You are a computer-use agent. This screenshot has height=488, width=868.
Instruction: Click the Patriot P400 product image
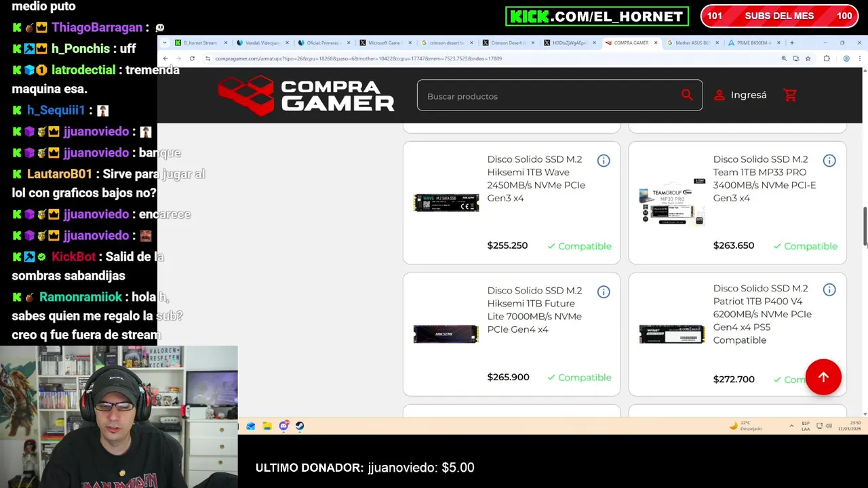pos(672,334)
